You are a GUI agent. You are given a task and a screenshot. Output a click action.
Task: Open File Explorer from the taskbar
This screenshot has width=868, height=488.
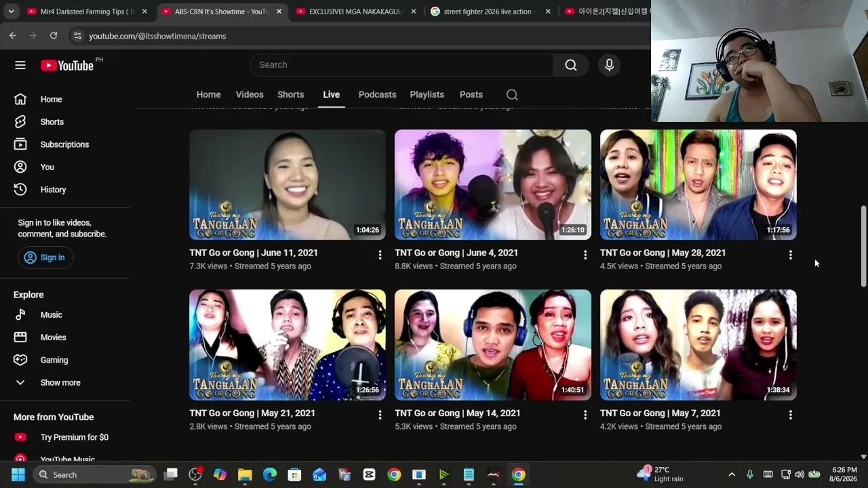tap(245, 474)
